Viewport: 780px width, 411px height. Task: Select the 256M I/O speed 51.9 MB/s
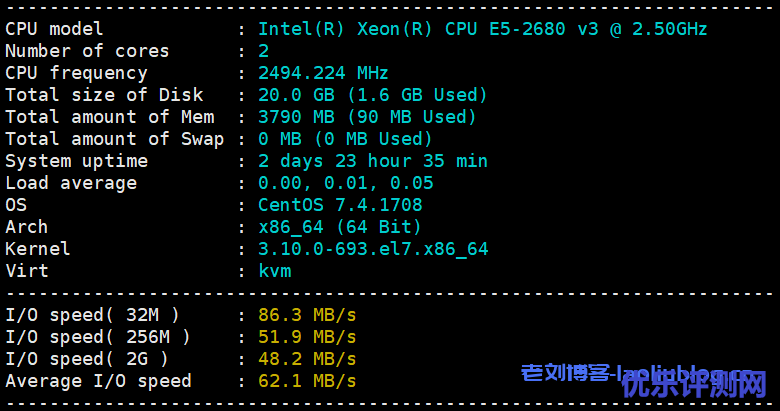(307, 337)
